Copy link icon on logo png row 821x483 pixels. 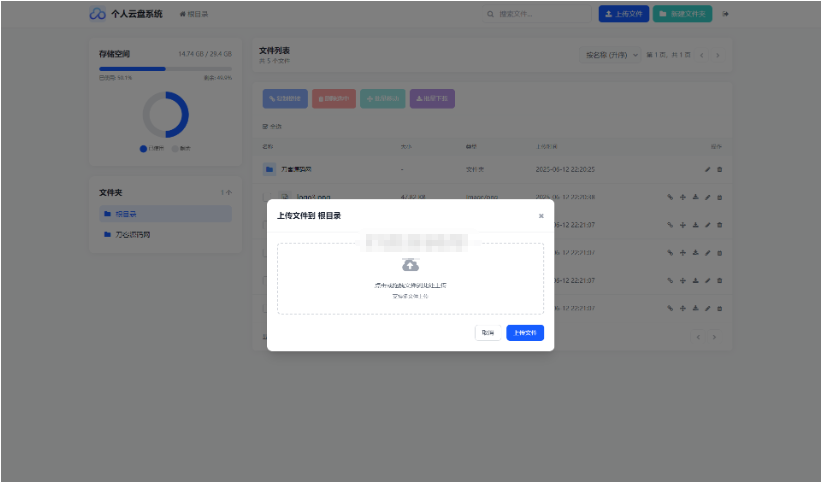click(x=670, y=197)
